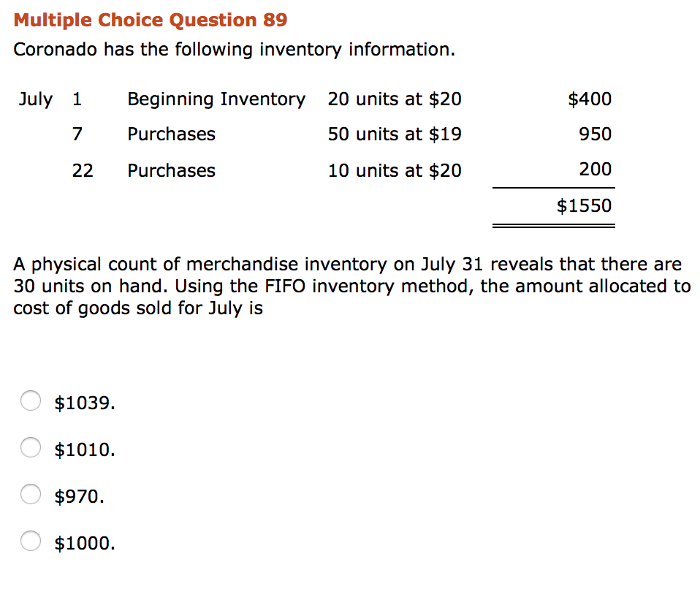Click the July 22 Purchases row

pyautogui.click(x=171, y=170)
